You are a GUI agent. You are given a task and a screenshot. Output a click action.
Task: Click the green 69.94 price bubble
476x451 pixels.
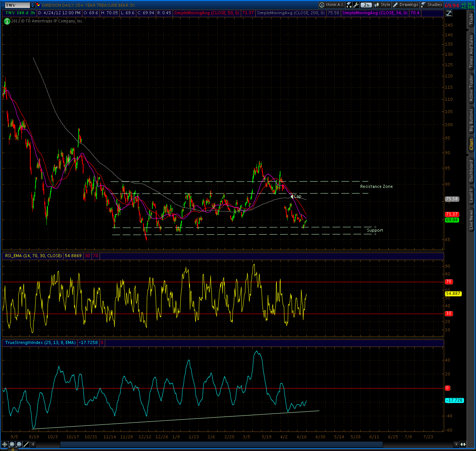point(452,220)
